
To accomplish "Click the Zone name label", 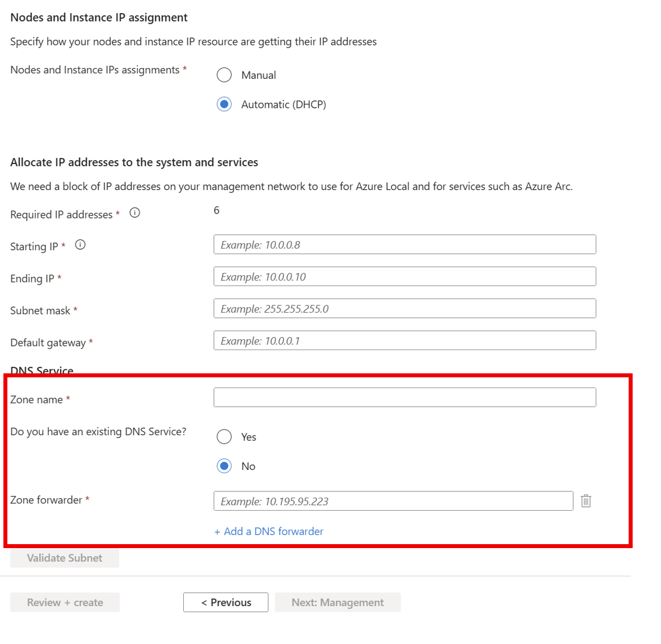I will [37, 399].
